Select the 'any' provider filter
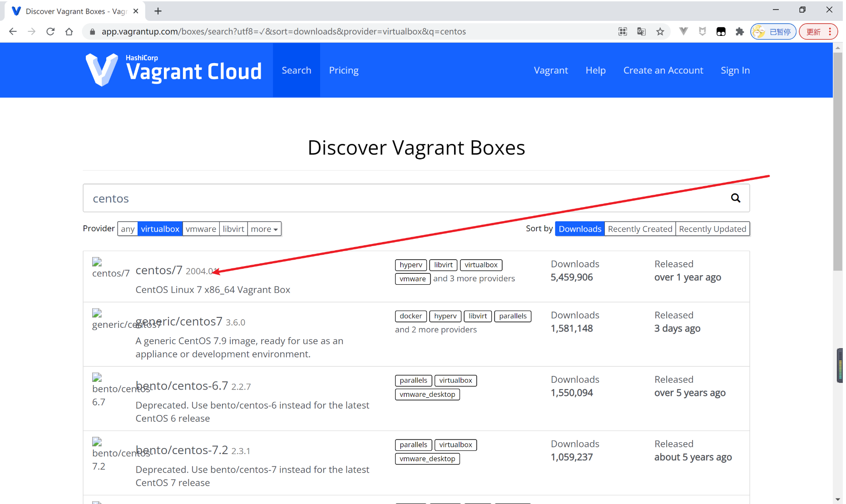Screen dimensions: 846x504 [x=128, y=229]
